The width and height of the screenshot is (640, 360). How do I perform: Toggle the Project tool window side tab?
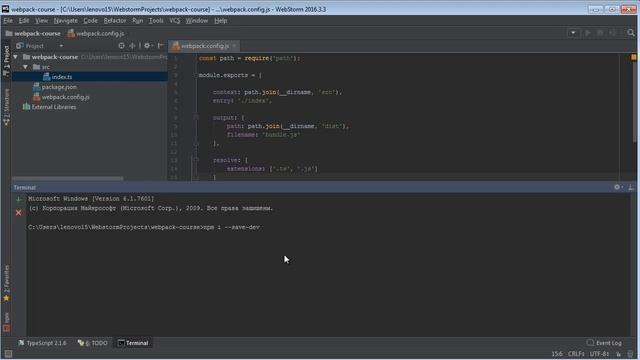tap(6, 60)
